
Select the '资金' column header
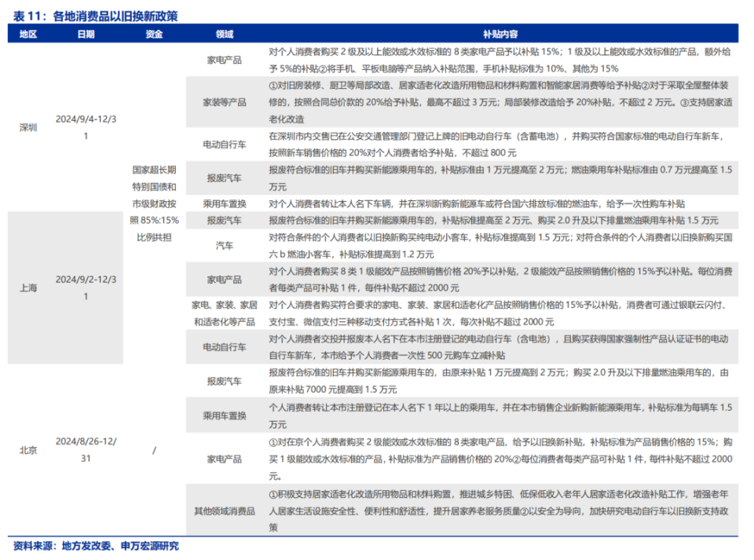[154, 34]
